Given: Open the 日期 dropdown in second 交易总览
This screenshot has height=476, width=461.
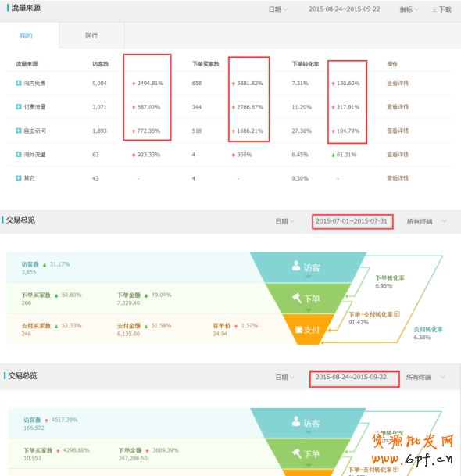Looking at the screenshot, I should [x=284, y=377].
